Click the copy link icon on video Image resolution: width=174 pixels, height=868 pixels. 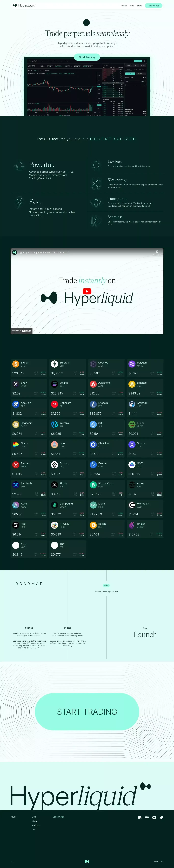[x=157, y=251]
